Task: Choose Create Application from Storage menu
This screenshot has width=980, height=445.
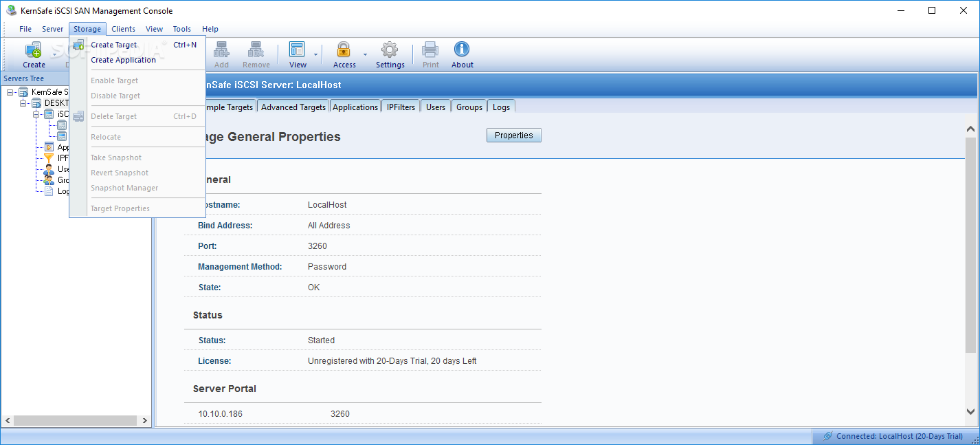Action: (137, 60)
